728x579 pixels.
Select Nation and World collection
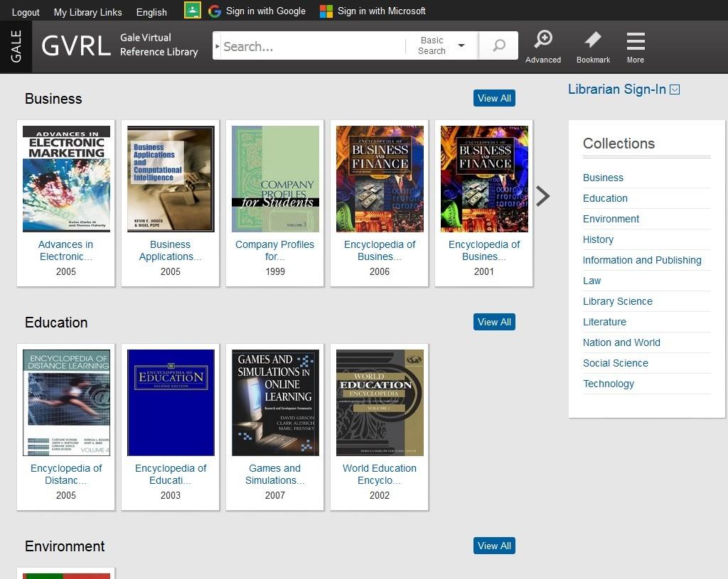[x=621, y=342]
